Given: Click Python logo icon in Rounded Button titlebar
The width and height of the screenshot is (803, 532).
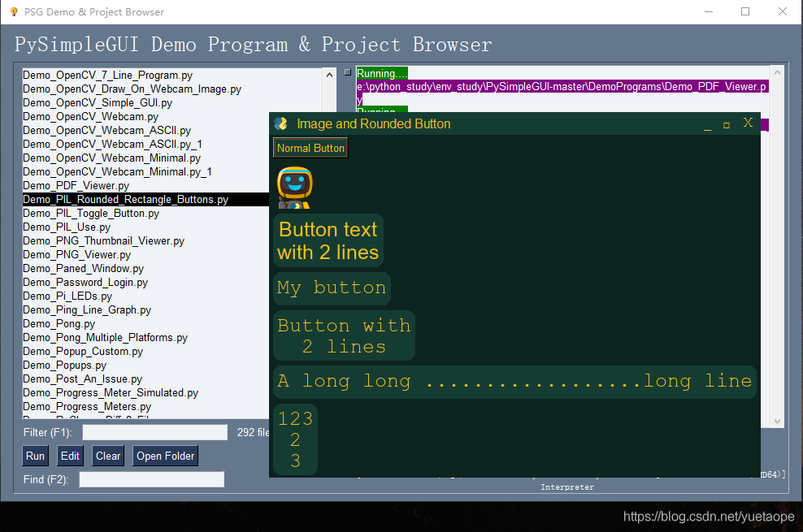Looking at the screenshot, I should coord(280,123).
